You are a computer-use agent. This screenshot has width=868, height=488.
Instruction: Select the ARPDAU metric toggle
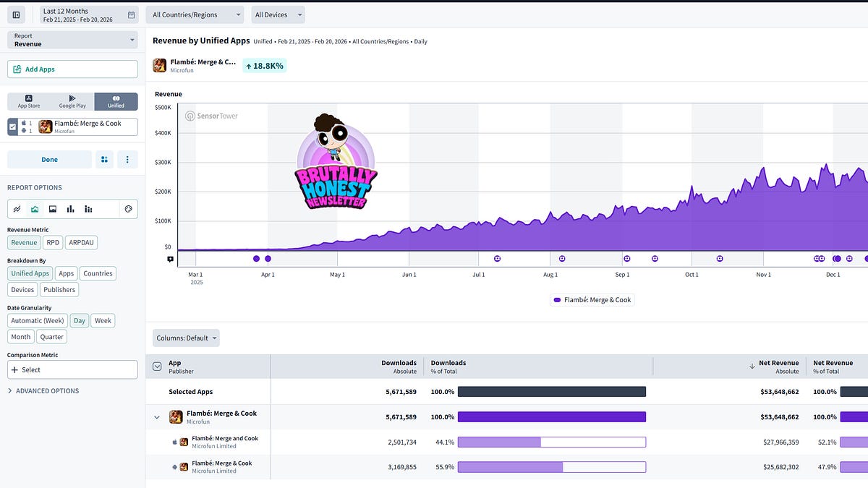pyautogui.click(x=80, y=243)
